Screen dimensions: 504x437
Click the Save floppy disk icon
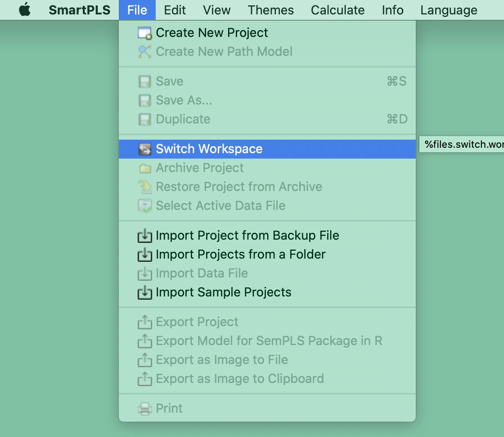pyautogui.click(x=144, y=82)
